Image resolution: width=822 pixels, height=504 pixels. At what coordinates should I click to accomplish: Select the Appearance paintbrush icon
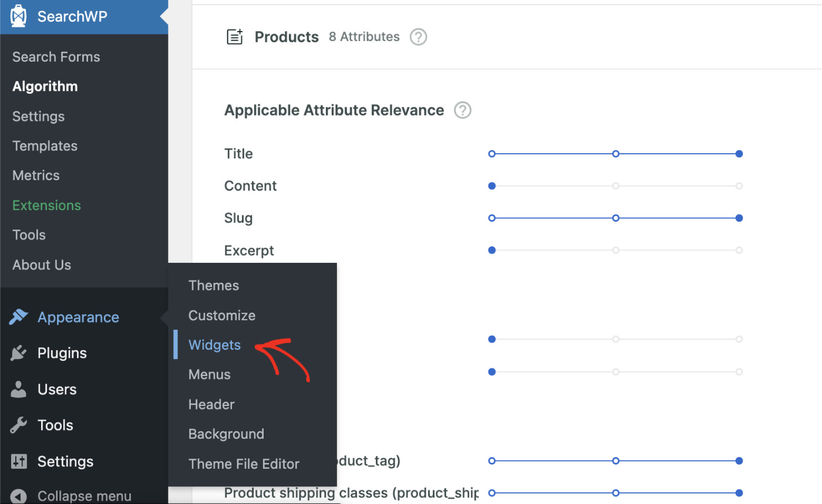click(x=19, y=316)
